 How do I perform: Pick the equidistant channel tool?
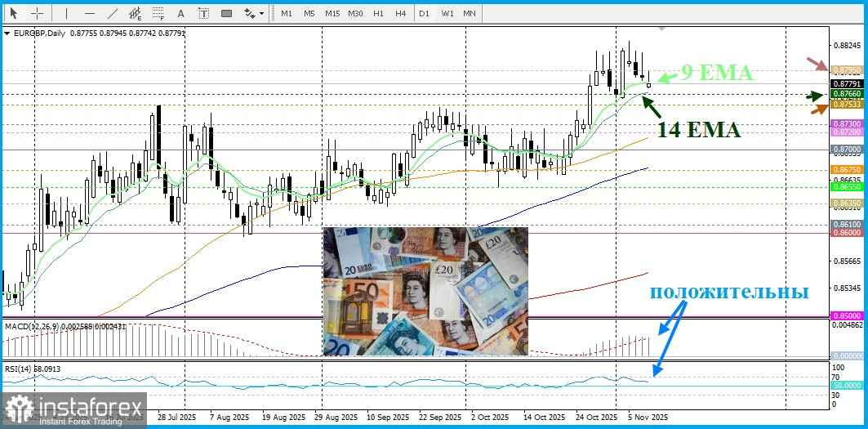[x=135, y=13]
